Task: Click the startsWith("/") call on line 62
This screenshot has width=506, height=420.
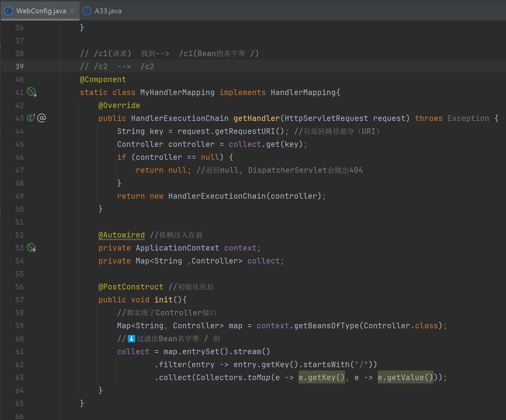Action: click(x=338, y=365)
